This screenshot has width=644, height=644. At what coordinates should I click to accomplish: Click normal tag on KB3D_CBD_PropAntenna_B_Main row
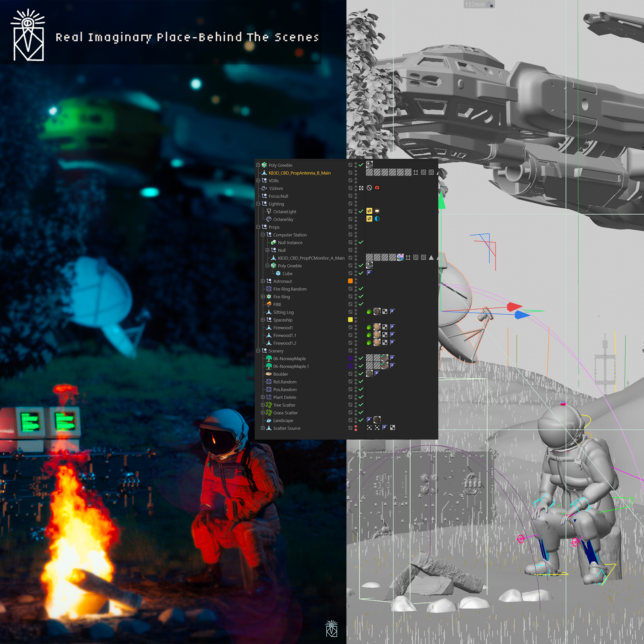[x=416, y=172]
